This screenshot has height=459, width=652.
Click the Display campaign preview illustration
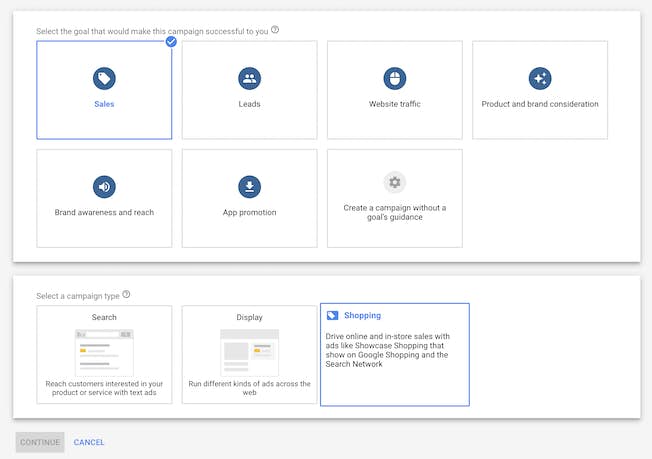(x=249, y=353)
